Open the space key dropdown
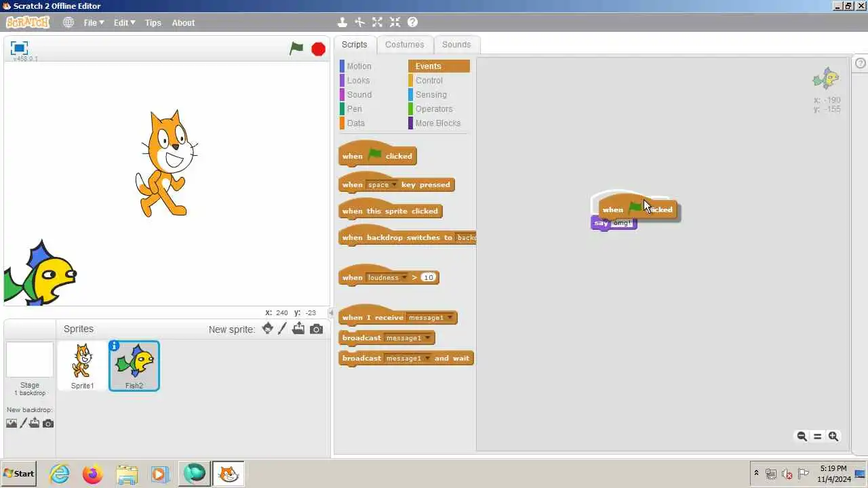This screenshot has width=868, height=488. click(x=382, y=184)
